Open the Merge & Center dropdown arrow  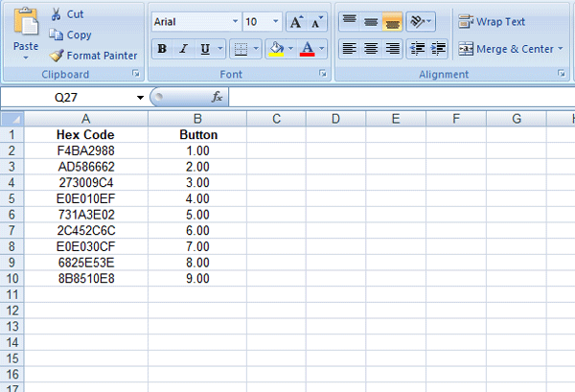(561, 49)
